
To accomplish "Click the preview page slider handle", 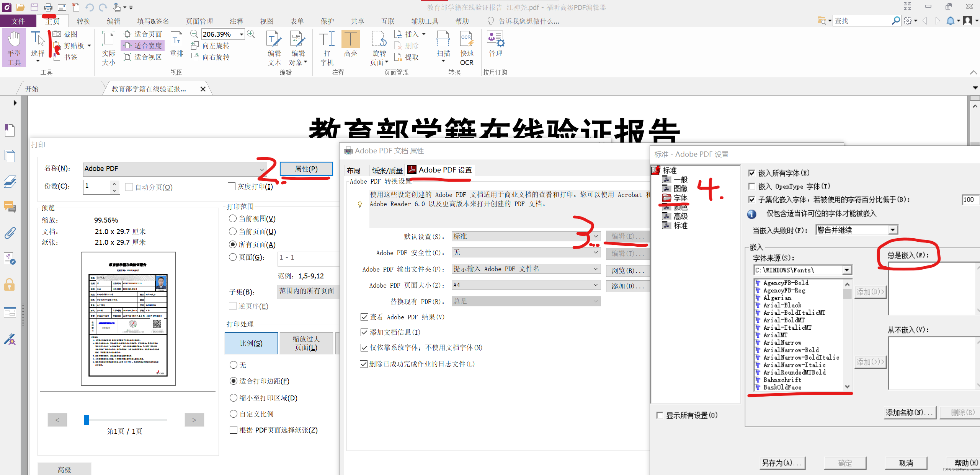I will click(x=87, y=420).
